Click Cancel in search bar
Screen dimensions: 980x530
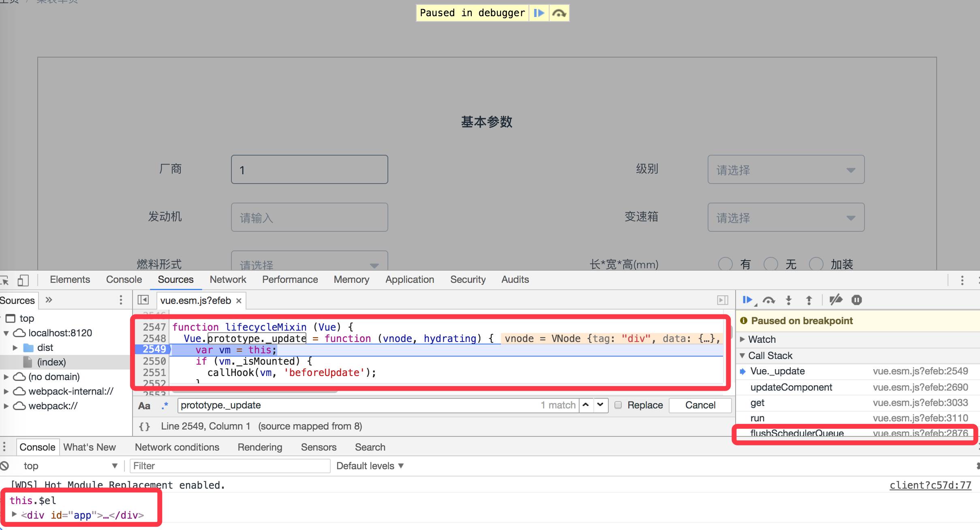pyautogui.click(x=700, y=405)
